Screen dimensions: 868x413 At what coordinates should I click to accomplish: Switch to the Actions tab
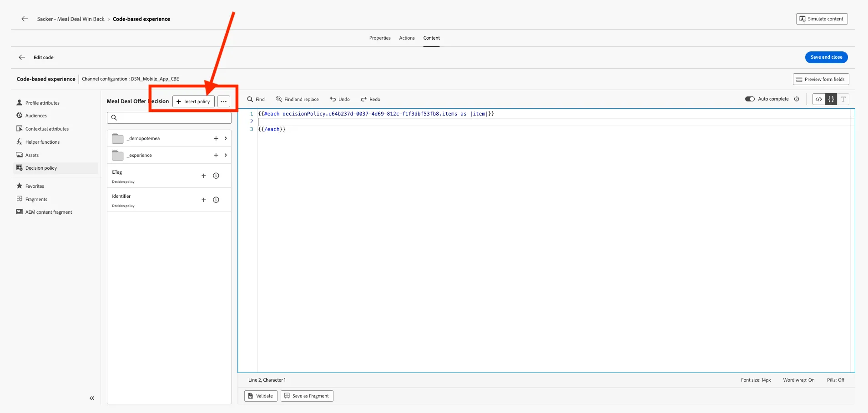(x=407, y=38)
